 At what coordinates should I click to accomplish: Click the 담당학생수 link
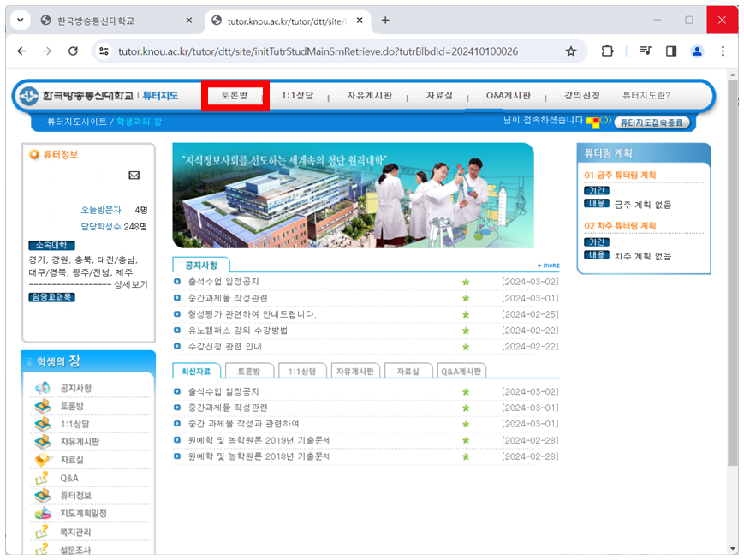pyautogui.click(x=101, y=226)
